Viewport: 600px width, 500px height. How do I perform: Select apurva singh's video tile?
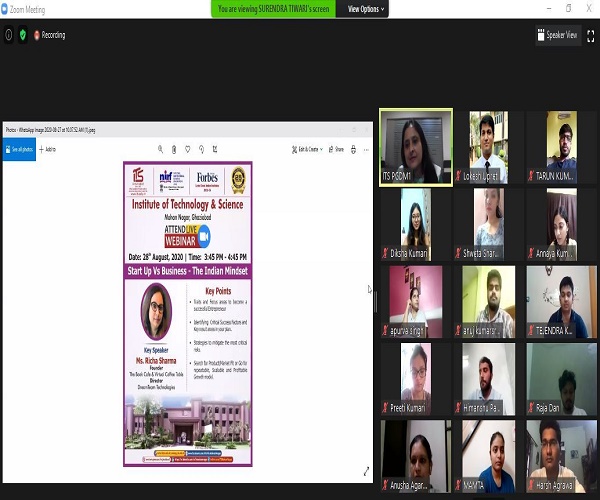(416, 302)
